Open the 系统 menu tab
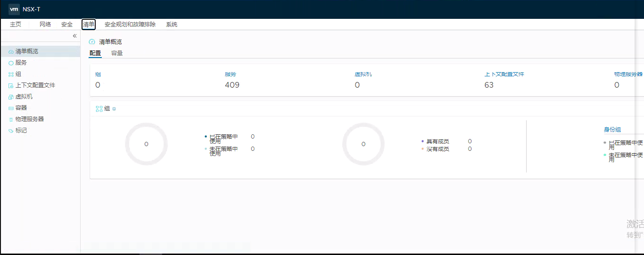 (172, 25)
